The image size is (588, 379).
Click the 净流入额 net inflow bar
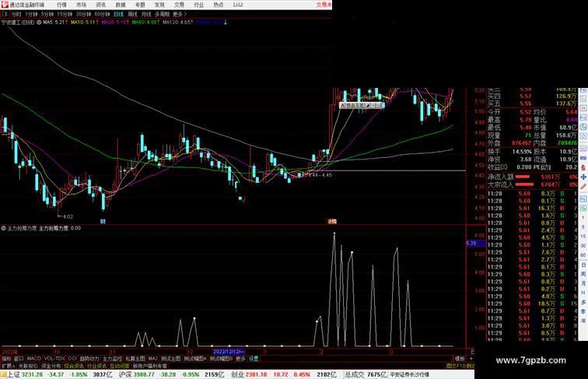pos(523,177)
